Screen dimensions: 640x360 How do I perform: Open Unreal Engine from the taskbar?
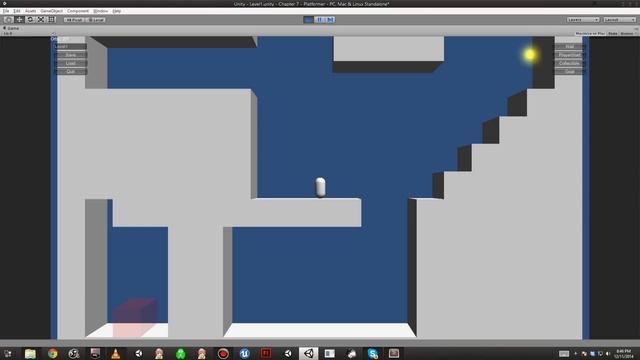[x=244, y=353]
